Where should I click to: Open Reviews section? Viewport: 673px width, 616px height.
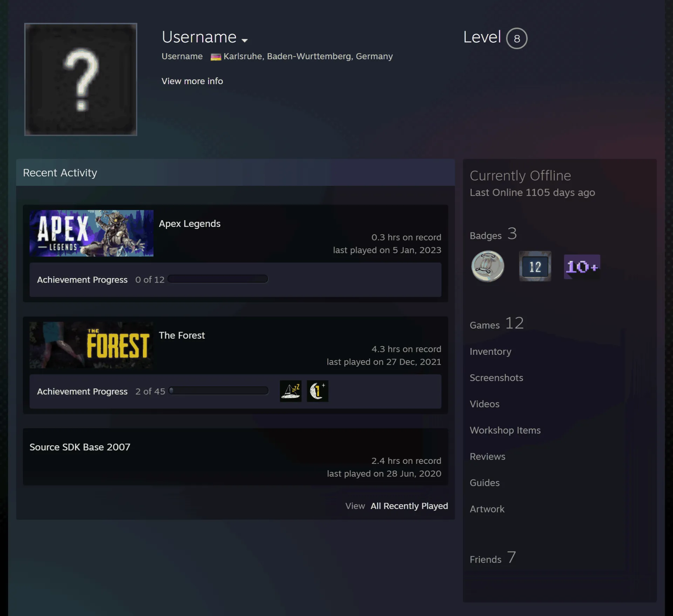[488, 456]
